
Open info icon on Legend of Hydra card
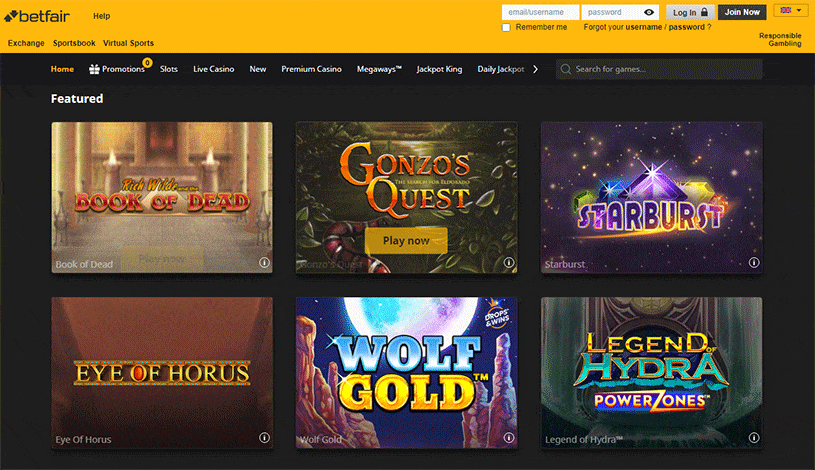(754, 438)
